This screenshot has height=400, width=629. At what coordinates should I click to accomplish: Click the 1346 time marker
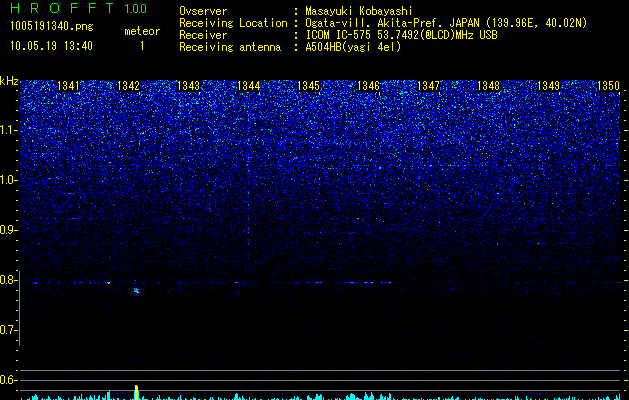(368, 86)
